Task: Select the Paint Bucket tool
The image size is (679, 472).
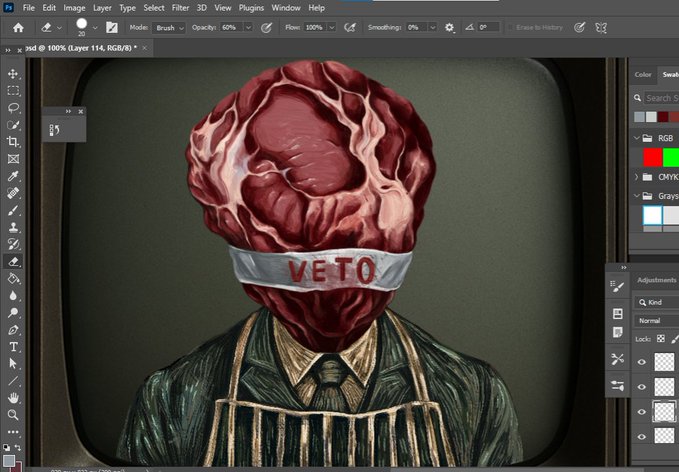Action: [13, 278]
